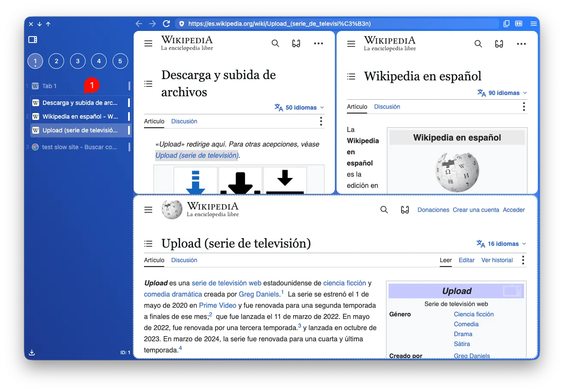564x392 pixels.
Task: Click Crear una cuenta link
Action: tap(476, 210)
